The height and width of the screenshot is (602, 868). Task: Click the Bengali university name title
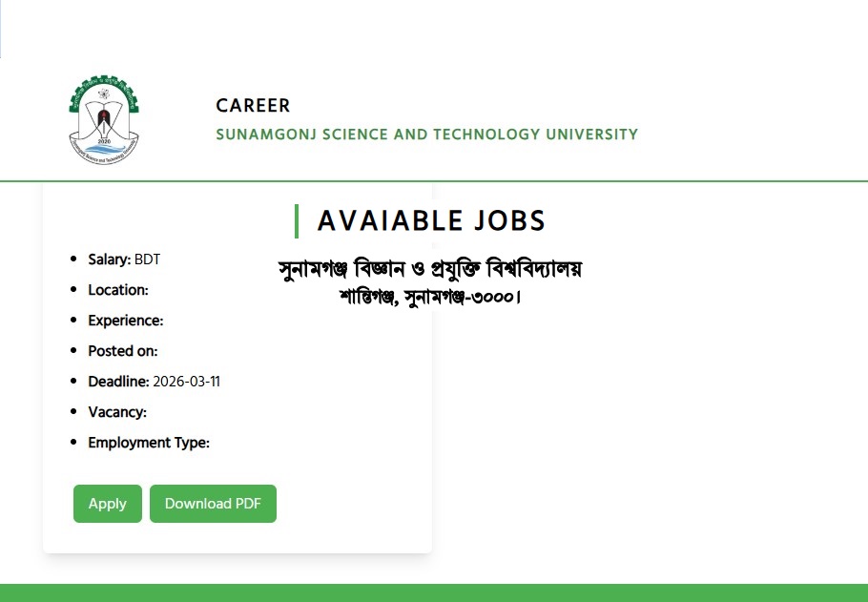429,268
